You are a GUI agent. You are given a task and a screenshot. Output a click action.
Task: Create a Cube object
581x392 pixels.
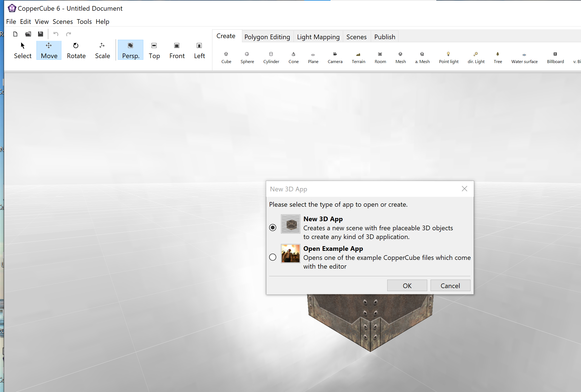click(x=226, y=58)
